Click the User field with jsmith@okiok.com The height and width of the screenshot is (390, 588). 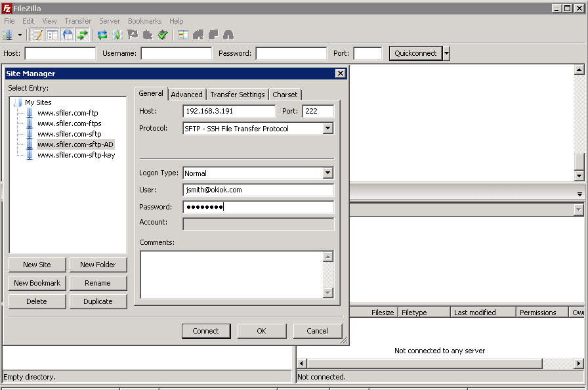coord(259,190)
